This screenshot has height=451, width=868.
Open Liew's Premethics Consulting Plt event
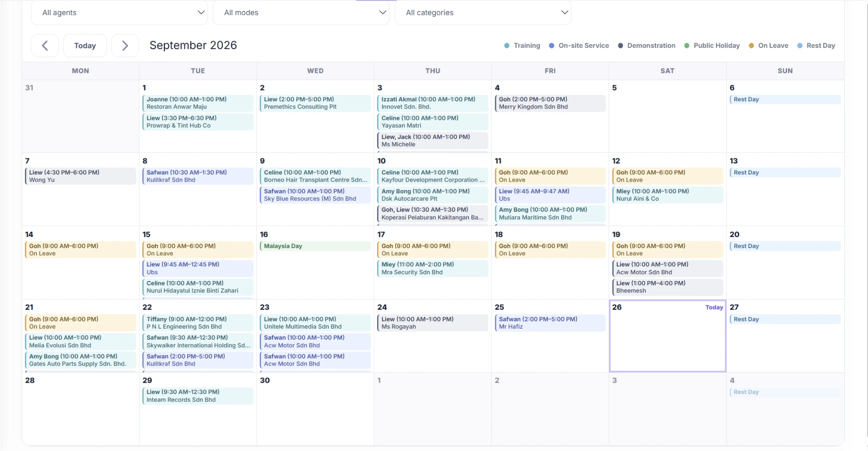point(315,103)
